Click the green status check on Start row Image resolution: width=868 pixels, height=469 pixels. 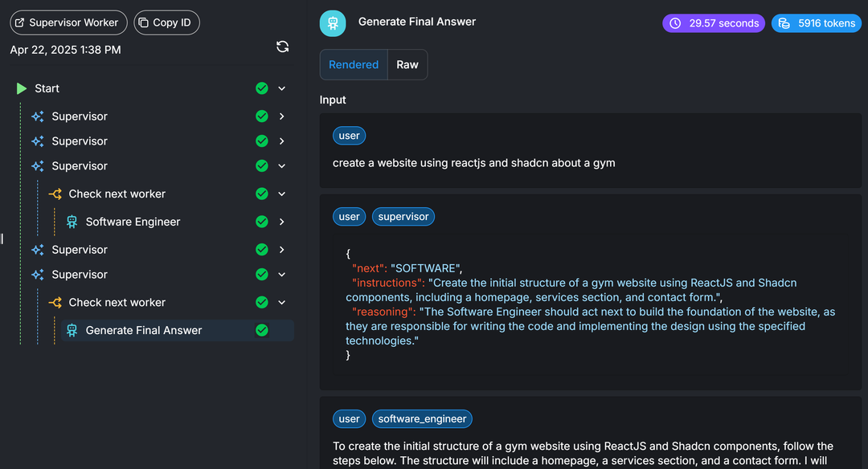click(262, 88)
